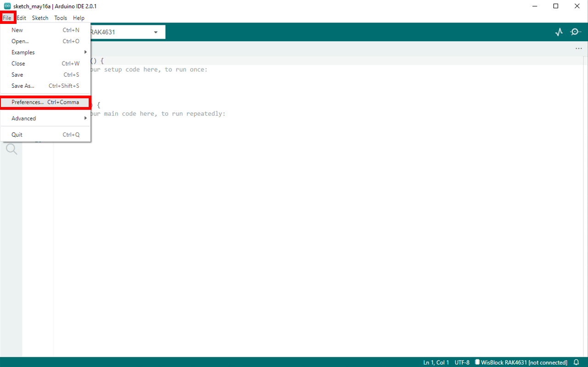Open the three-dots tab options menu
The height and width of the screenshot is (367, 588).
coord(579,48)
